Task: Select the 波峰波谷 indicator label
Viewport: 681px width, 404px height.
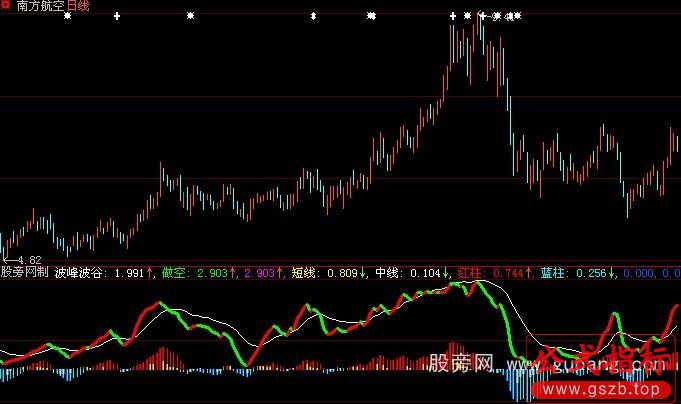Action: pos(82,271)
